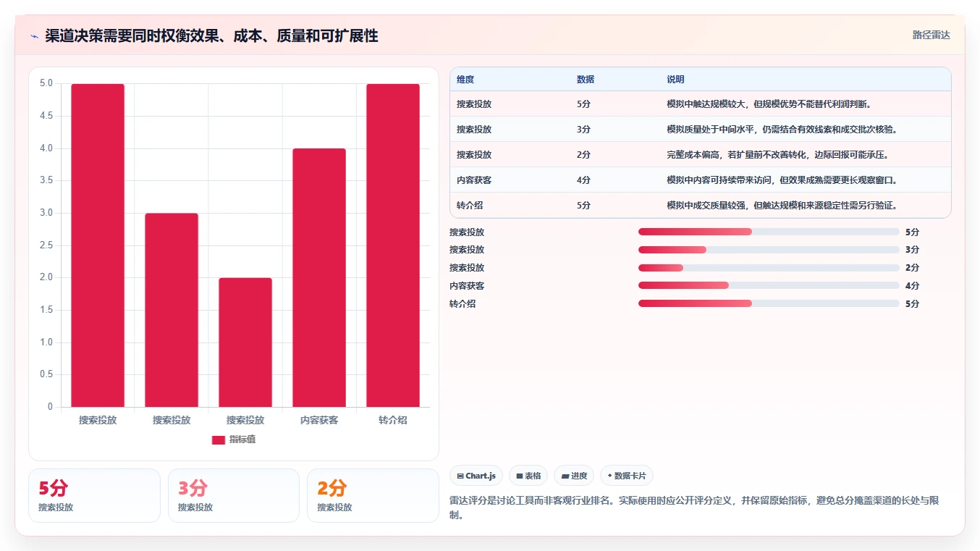The width and height of the screenshot is (980, 551).
Task: Select the slide title about 渠道决策
Action: pyautogui.click(x=211, y=36)
